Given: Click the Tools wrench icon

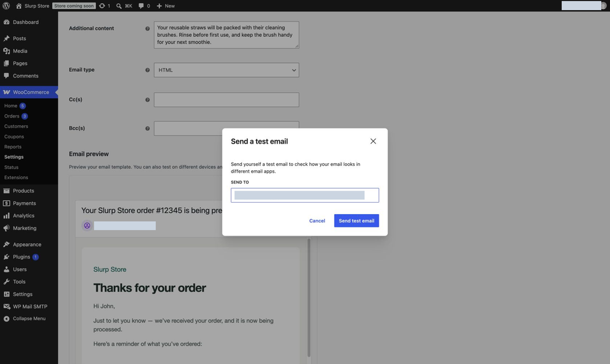Looking at the screenshot, I should 6,282.
